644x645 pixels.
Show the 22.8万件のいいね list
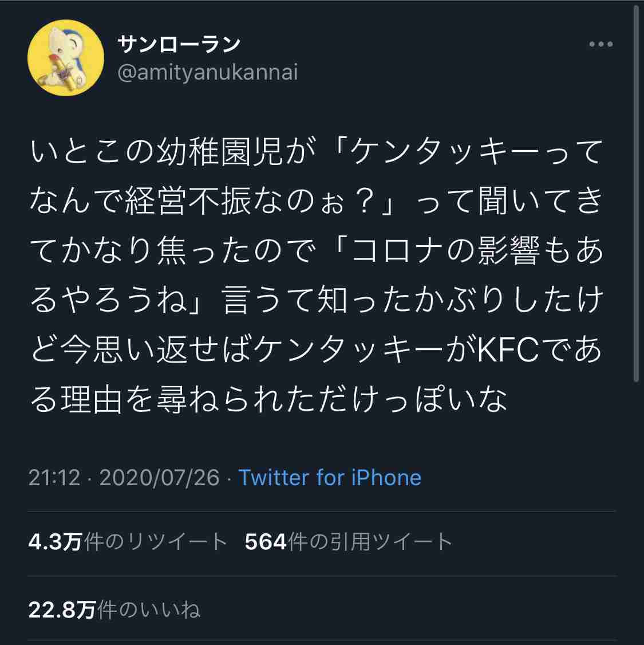click(114, 610)
